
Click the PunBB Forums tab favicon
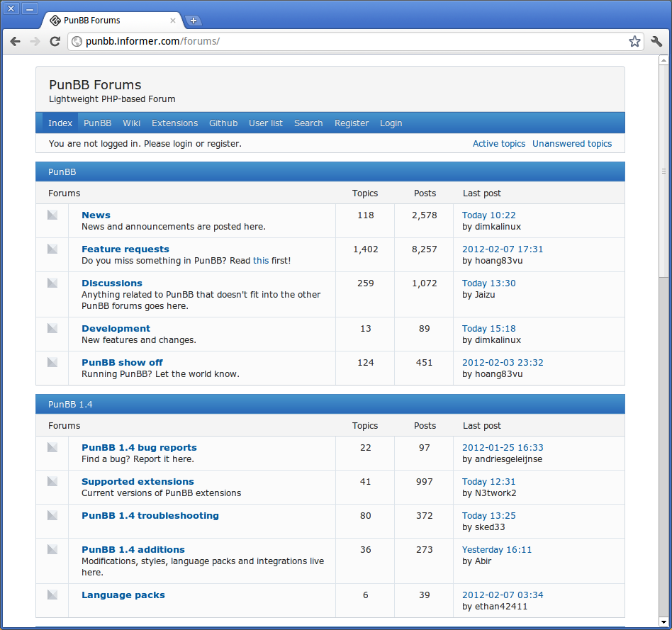[55, 20]
